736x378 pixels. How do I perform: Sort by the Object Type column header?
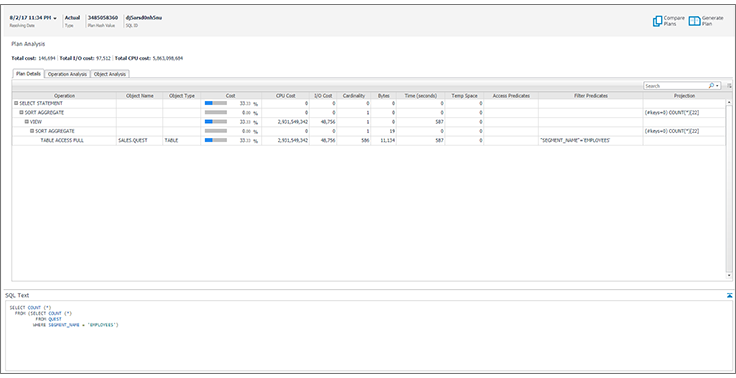[182, 96]
